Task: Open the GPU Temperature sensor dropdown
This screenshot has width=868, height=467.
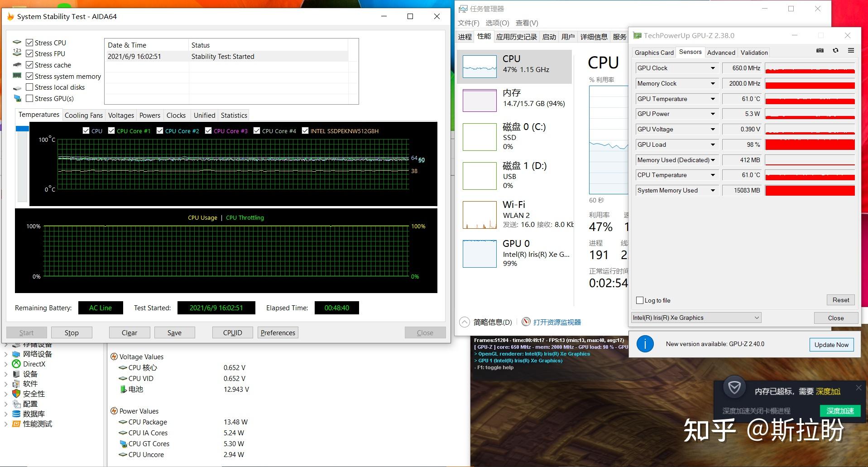Action: (x=713, y=99)
